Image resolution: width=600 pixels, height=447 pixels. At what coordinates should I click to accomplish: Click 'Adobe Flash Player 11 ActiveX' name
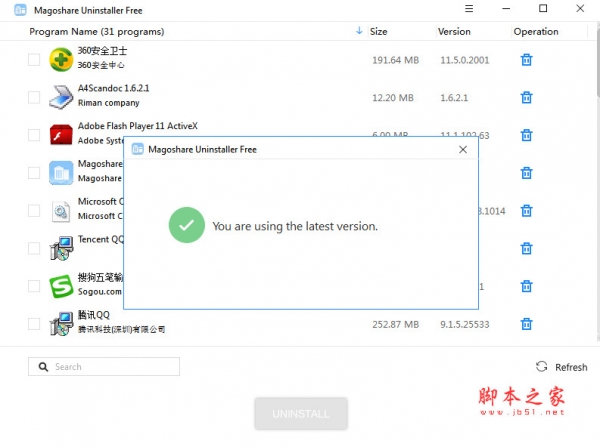point(138,126)
